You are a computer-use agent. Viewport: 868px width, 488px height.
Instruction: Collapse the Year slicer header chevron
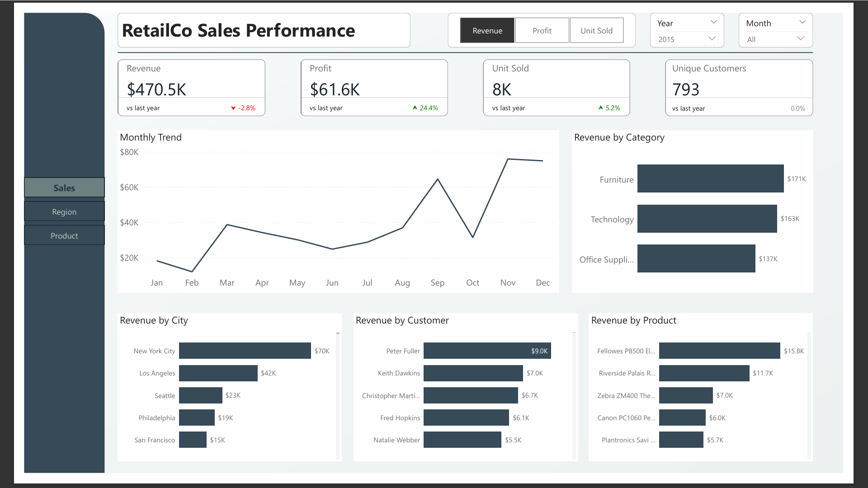pyautogui.click(x=713, y=22)
